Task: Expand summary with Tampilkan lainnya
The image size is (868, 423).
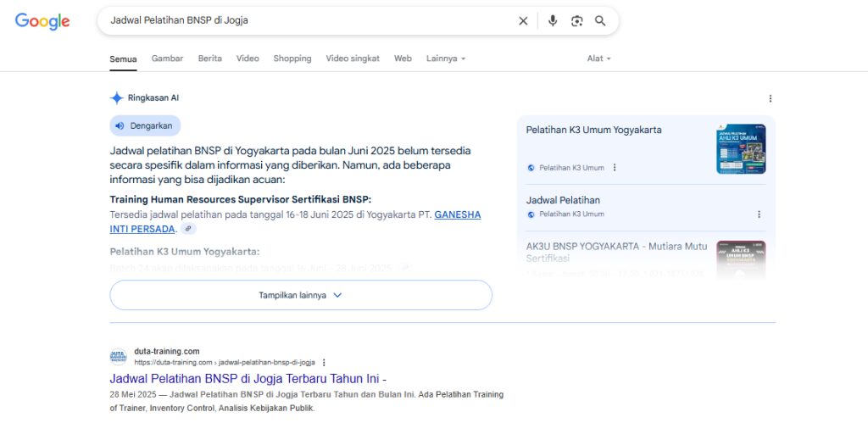Action: [301, 295]
